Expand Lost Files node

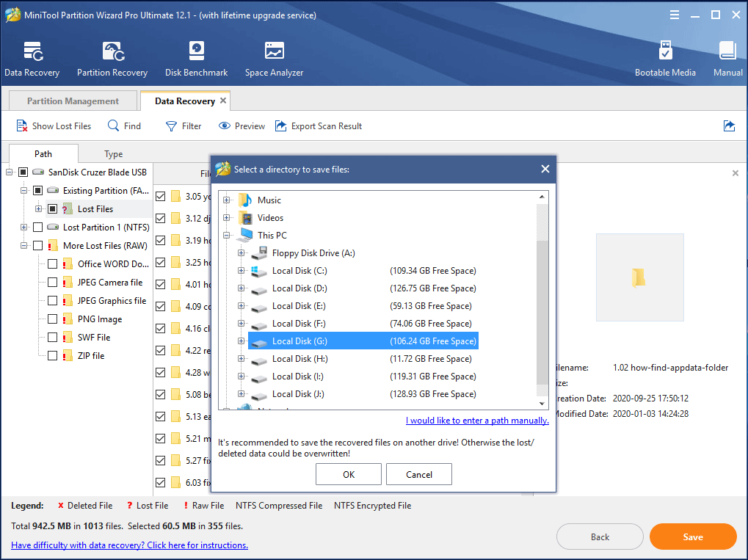[39, 209]
